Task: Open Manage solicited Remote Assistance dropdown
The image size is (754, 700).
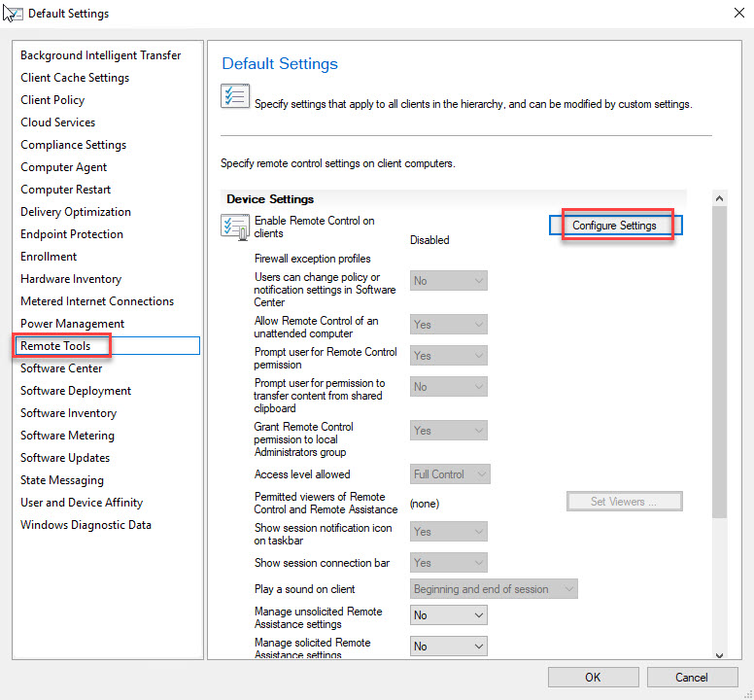Action: coord(448,646)
